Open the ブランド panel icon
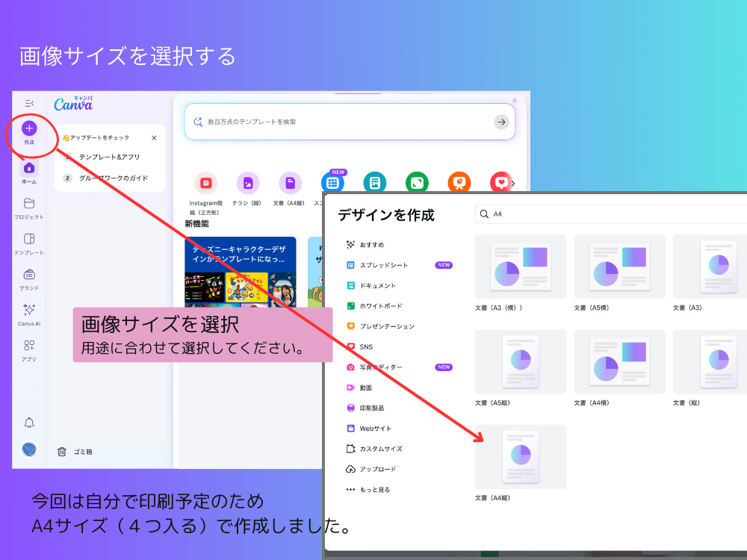The image size is (747, 560). 29,275
